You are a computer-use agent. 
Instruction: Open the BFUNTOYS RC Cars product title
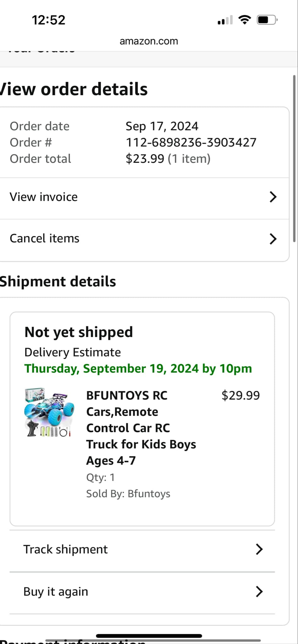pos(141,428)
